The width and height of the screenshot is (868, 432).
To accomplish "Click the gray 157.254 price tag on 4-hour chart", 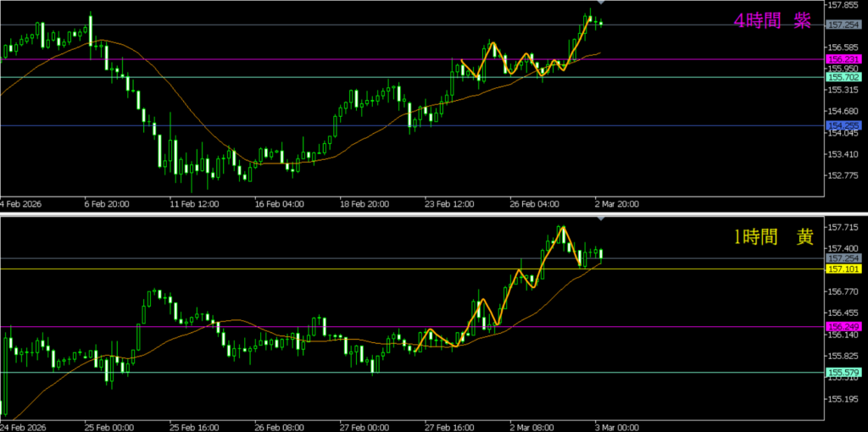I will coord(843,25).
